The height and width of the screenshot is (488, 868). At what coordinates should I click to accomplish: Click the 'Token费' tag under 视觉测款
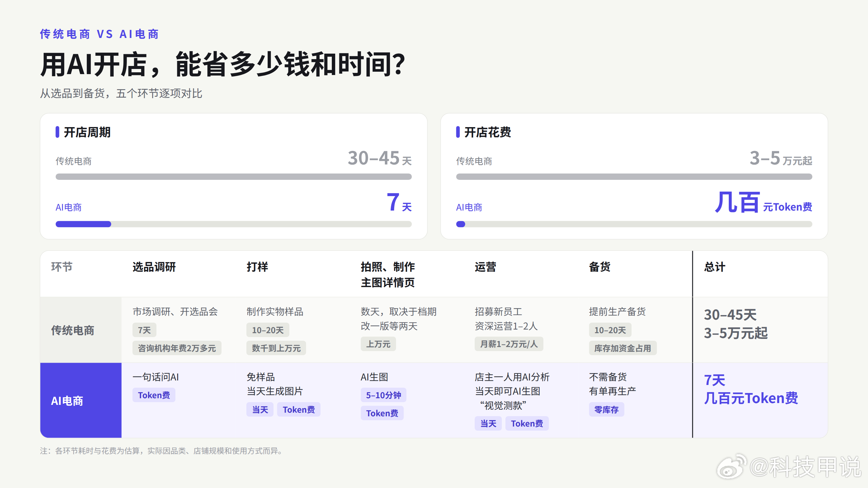pyautogui.click(x=527, y=423)
